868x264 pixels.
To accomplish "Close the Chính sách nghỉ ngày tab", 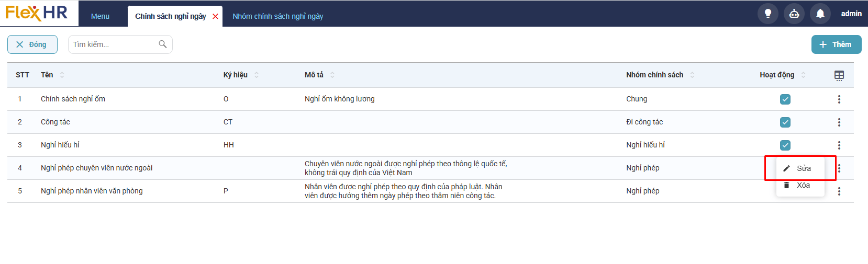I will tap(215, 17).
